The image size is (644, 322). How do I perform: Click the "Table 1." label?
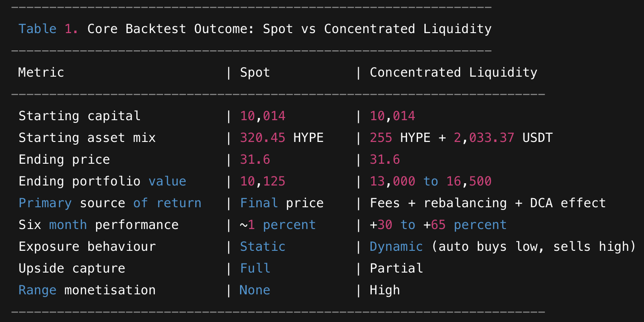(48, 29)
